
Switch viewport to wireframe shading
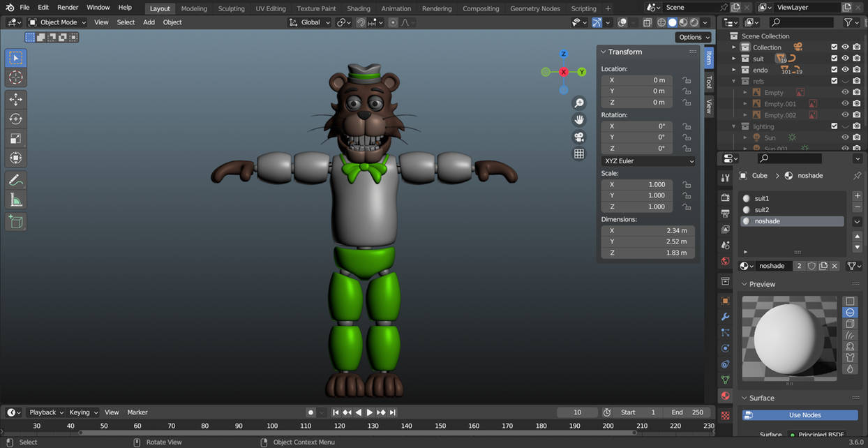661,22
